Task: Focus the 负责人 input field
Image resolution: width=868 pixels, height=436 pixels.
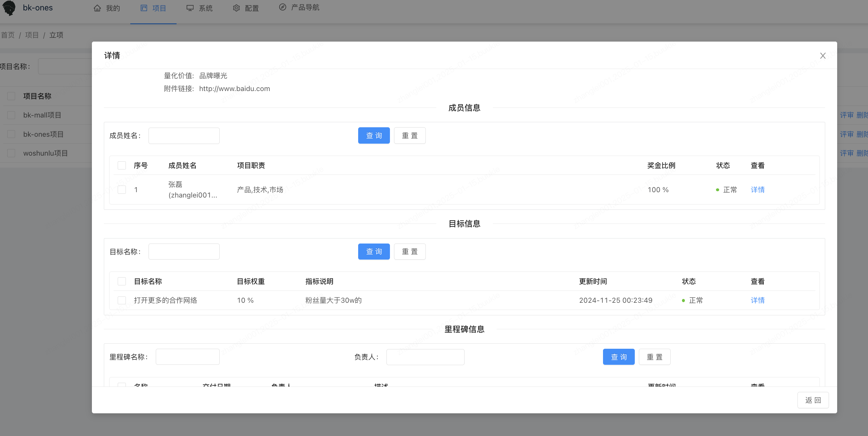Action: click(425, 357)
